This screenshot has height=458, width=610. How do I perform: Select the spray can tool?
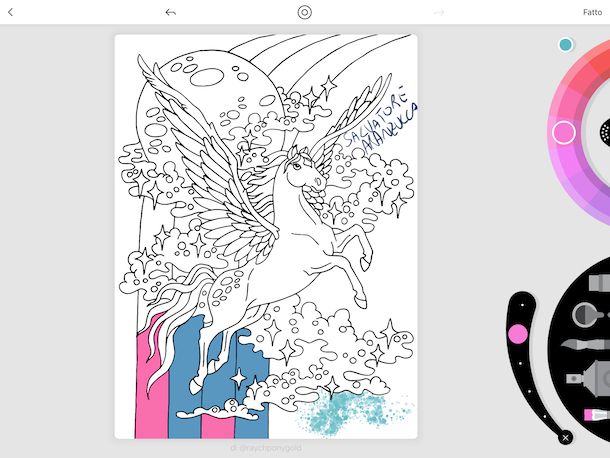(588, 378)
